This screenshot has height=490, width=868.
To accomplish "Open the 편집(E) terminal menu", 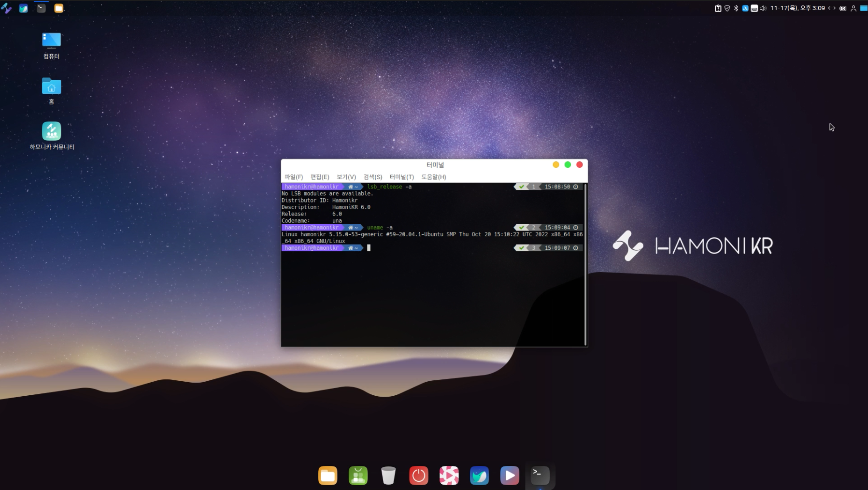I will [x=320, y=177].
